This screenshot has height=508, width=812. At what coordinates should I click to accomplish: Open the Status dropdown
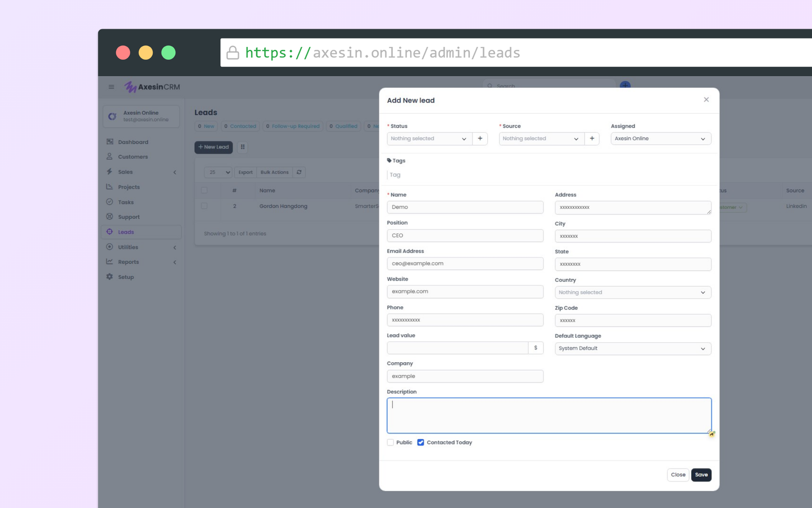click(x=429, y=139)
